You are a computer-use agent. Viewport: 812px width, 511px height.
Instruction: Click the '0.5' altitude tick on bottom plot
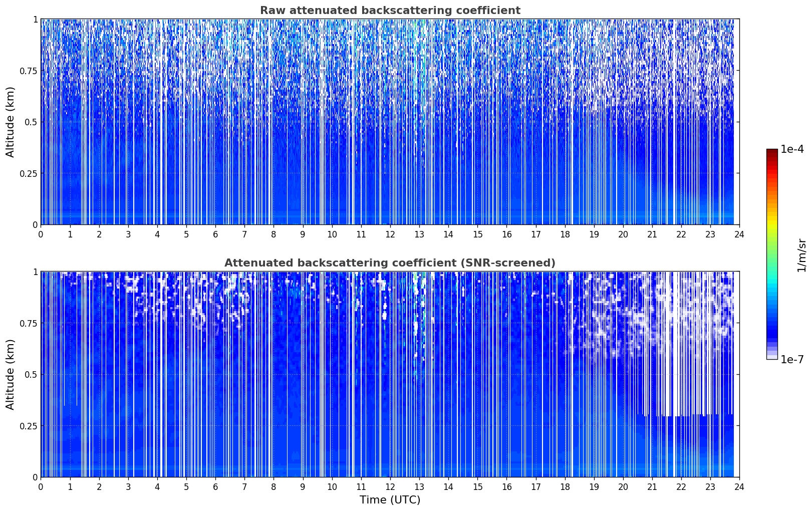pyautogui.click(x=31, y=375)
